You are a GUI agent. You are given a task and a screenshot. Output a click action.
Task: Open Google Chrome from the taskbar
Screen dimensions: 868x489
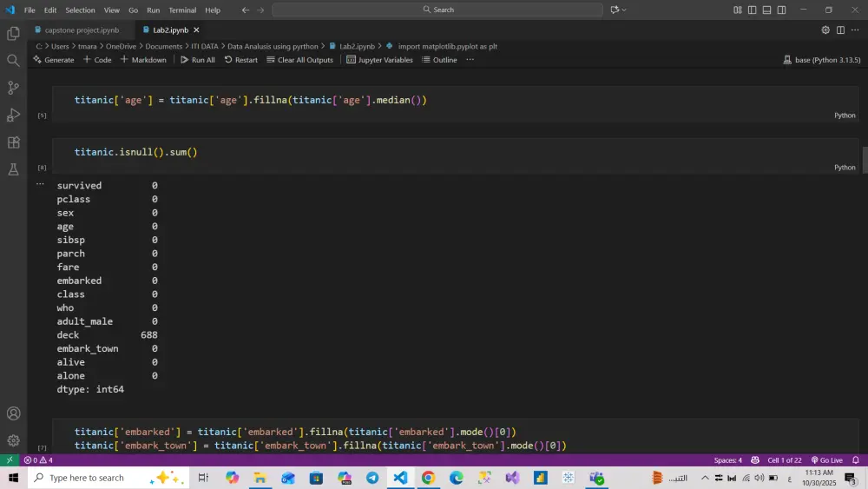click(428, 478)
